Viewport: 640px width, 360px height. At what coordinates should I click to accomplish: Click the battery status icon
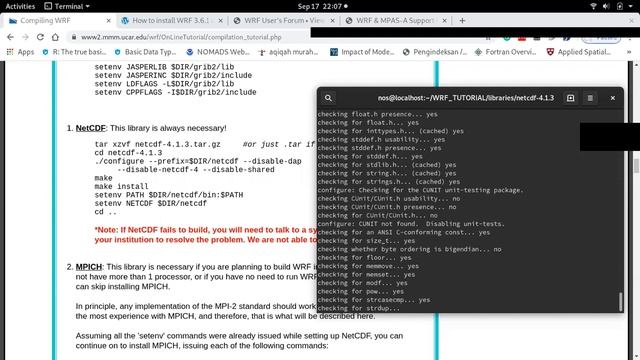pos(620,6)
